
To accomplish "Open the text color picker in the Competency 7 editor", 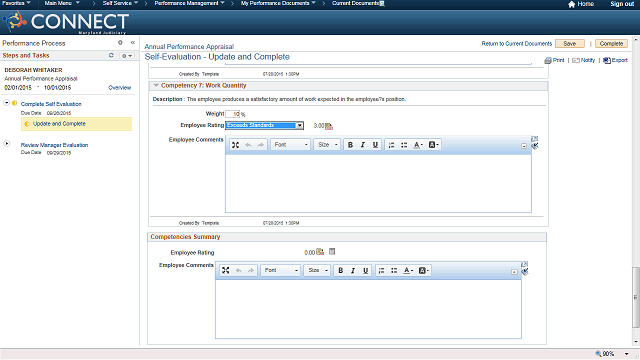I will click(418, 145).
